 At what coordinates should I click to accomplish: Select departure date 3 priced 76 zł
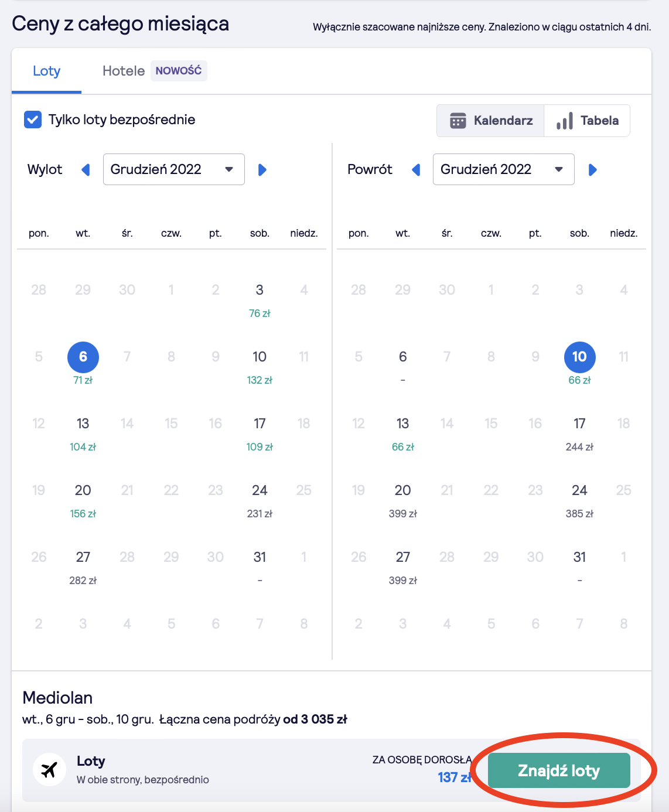[x=260, y=298]
